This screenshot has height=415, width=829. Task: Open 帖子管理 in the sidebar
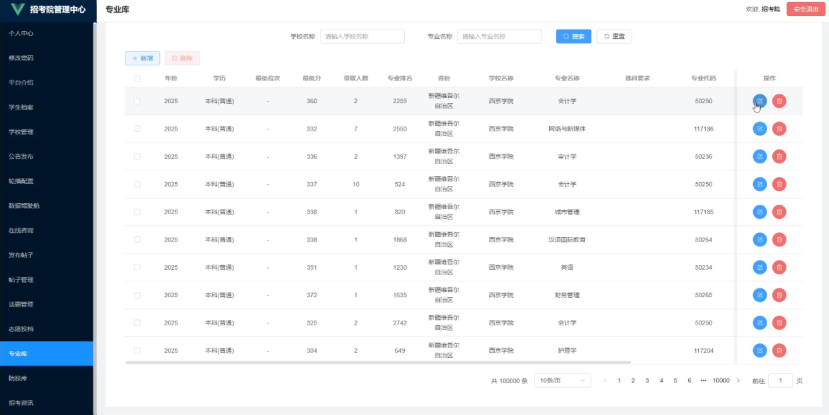point(47,280)
